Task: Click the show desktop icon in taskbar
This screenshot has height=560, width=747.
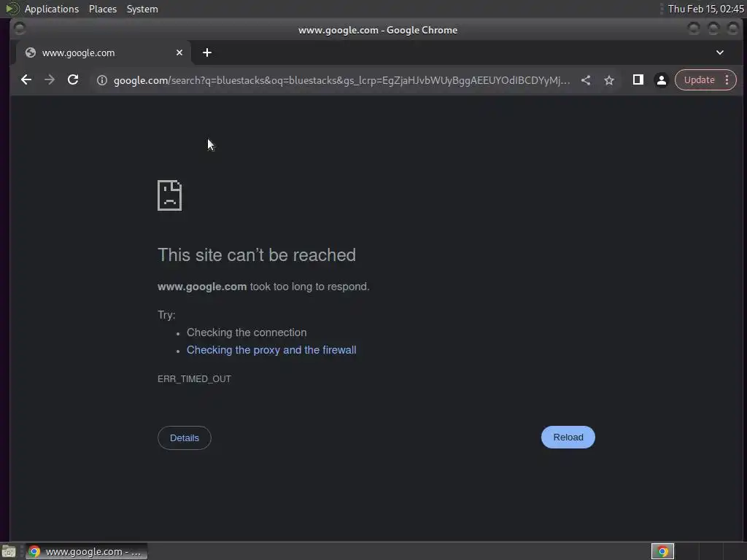Action: tap(9, 551)
